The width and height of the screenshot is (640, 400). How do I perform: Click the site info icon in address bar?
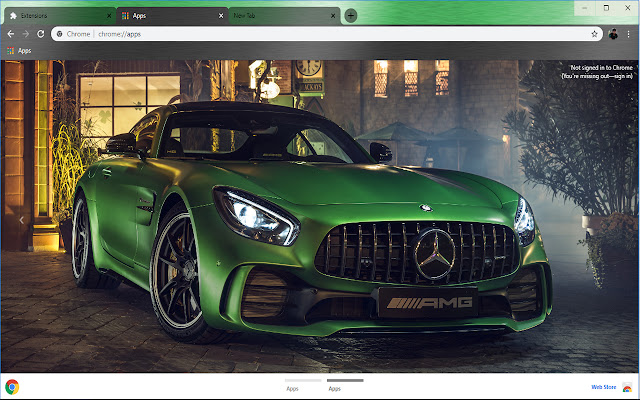click(x=60, y=34)
